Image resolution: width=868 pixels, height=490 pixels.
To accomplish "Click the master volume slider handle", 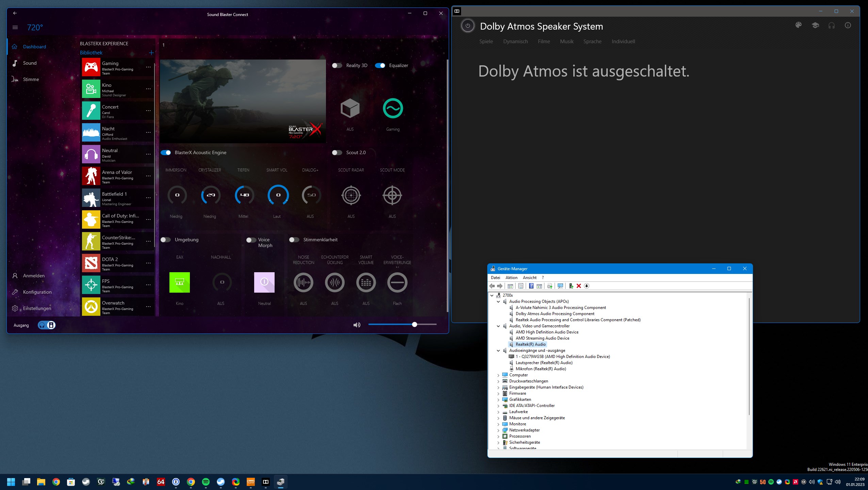I will 414,324.
